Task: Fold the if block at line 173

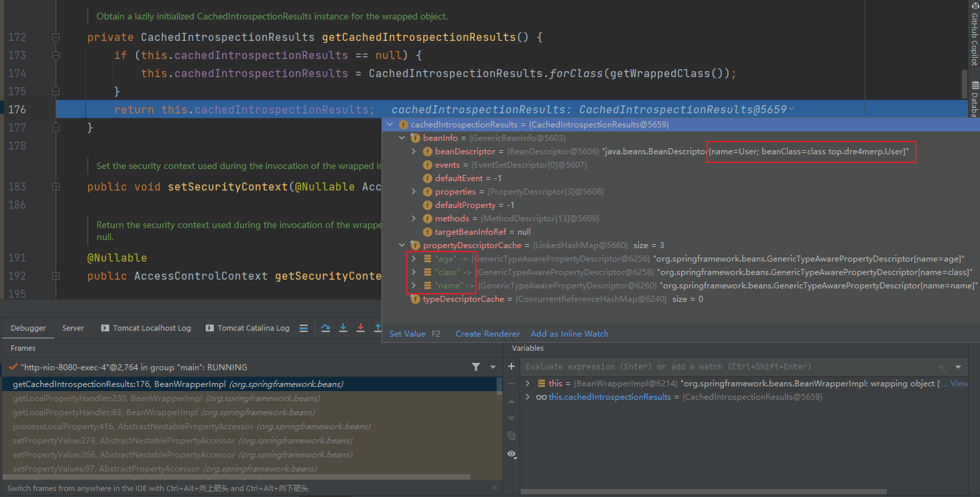Action: coord(56,56)
